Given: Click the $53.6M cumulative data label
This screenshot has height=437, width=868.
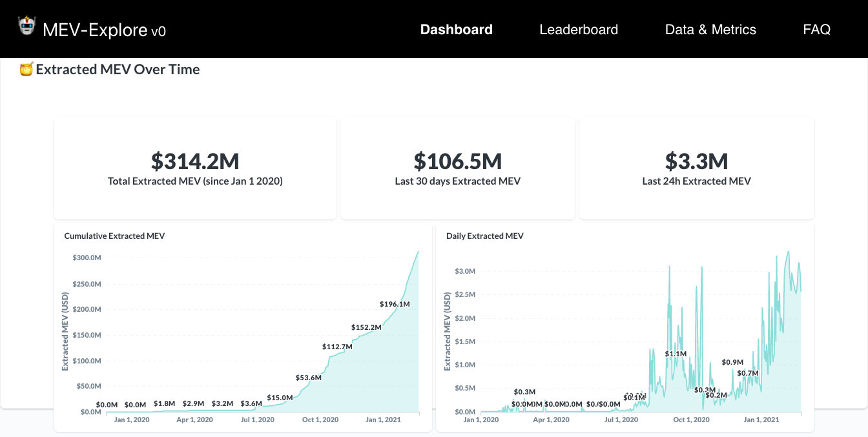Looking at the screenshot, I should [x=308, y=378].
